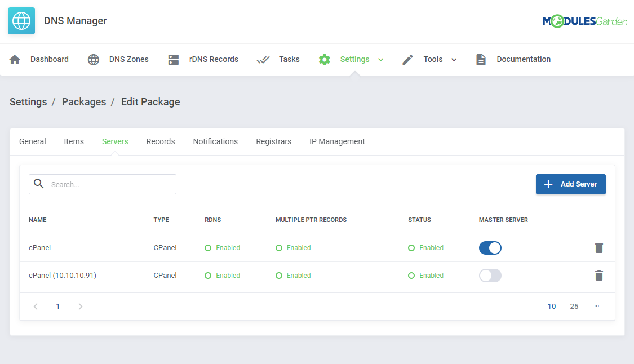Screen dimensions: 634x364
Task: Show 10 entries per page
Action: click(x=552, y=306)
